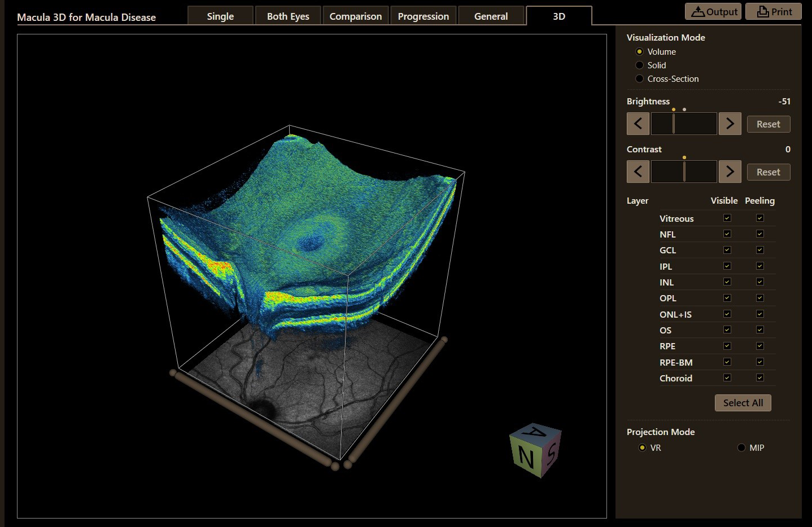812x527 pixels.
Task: Reset the Brightness value
Action: click(769, 124)
